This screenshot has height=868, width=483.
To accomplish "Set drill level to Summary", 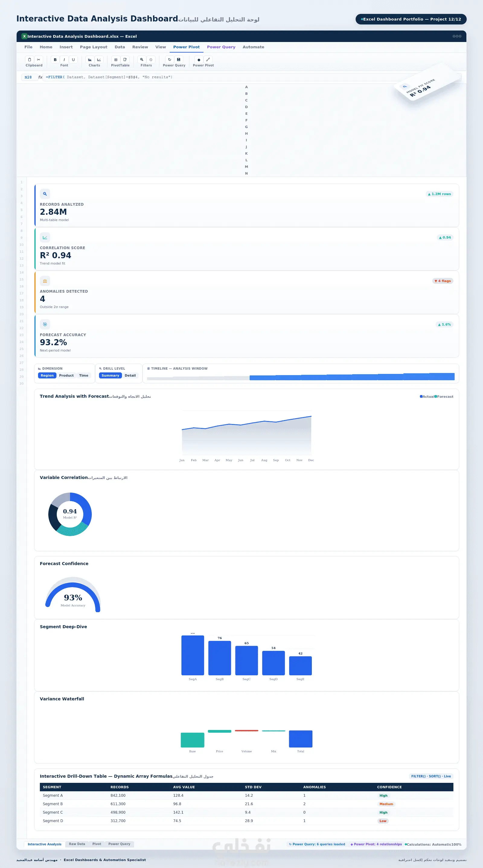I will tap(110, 375).
